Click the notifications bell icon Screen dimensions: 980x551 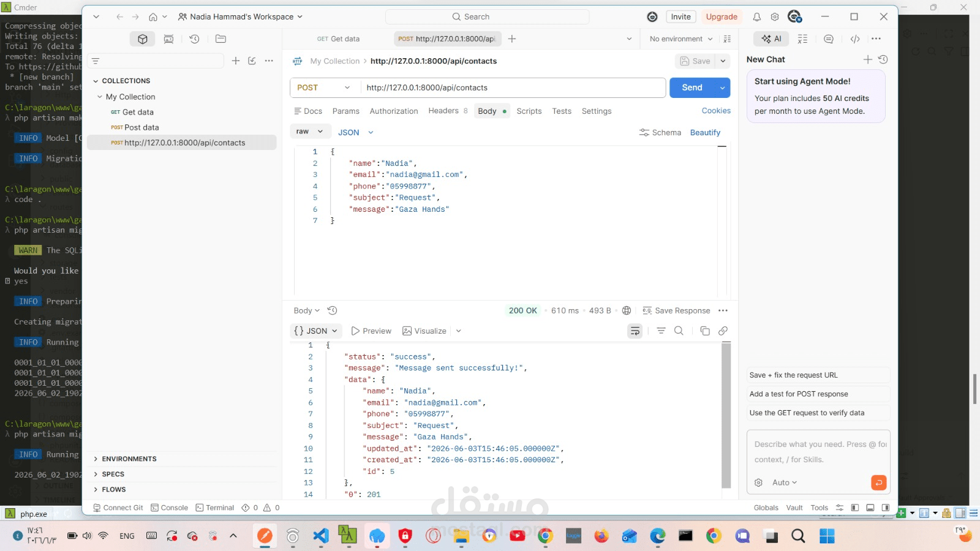click(757, 17)
